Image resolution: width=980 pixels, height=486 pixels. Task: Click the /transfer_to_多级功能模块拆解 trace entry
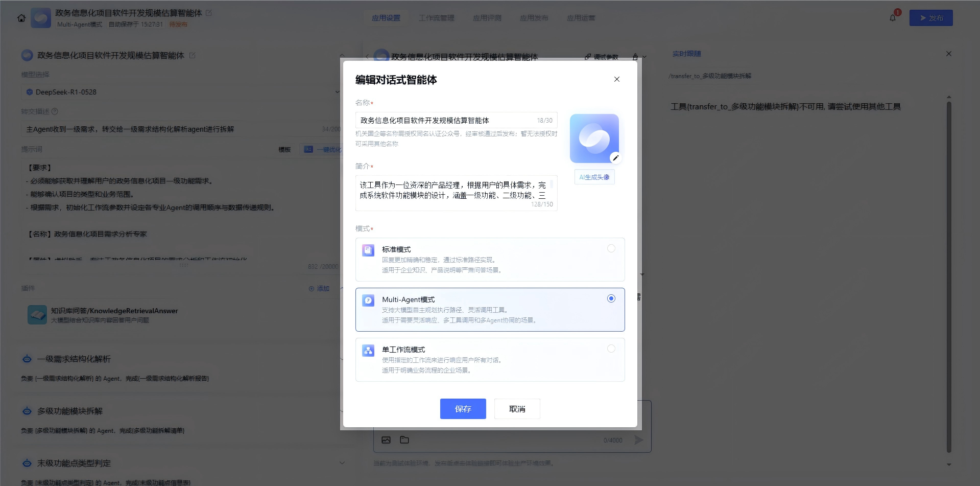[710, 76]
